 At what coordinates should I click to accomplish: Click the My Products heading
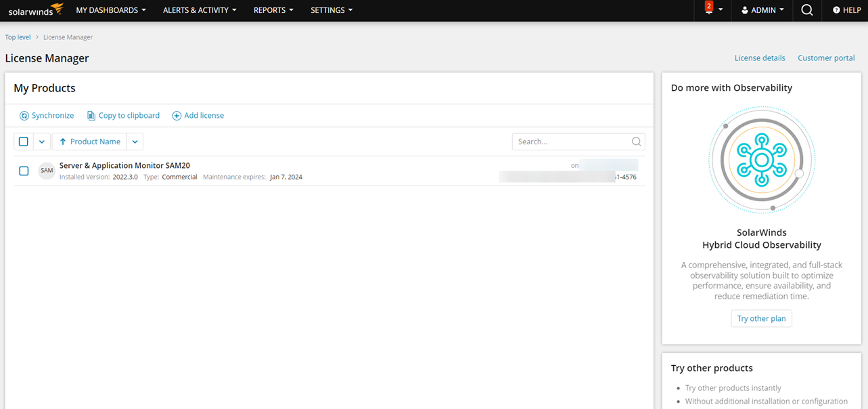click(45, 88)
